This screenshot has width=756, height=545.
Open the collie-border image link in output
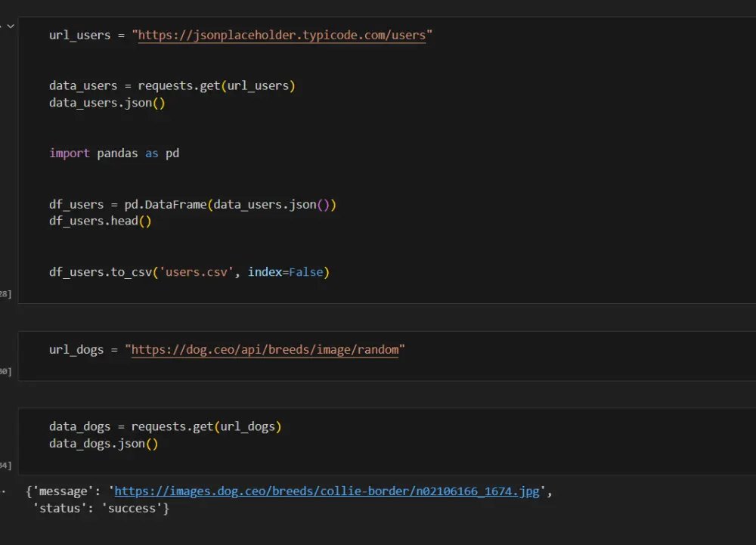pyautogui.click(x=327, y=491)
